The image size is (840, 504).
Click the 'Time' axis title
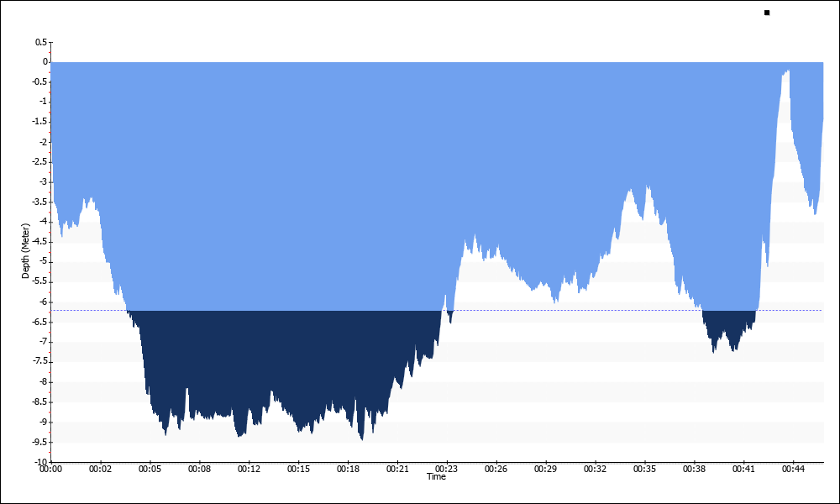coord(436,476)
